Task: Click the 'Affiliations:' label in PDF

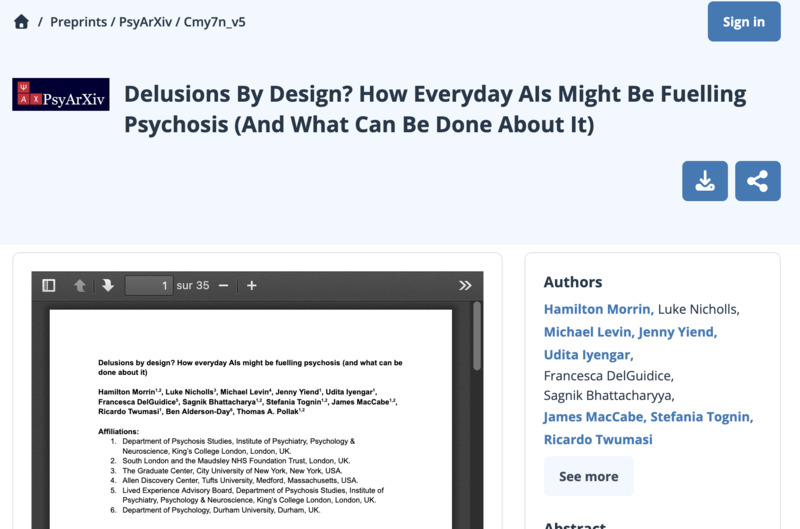Action: [118, 432]
